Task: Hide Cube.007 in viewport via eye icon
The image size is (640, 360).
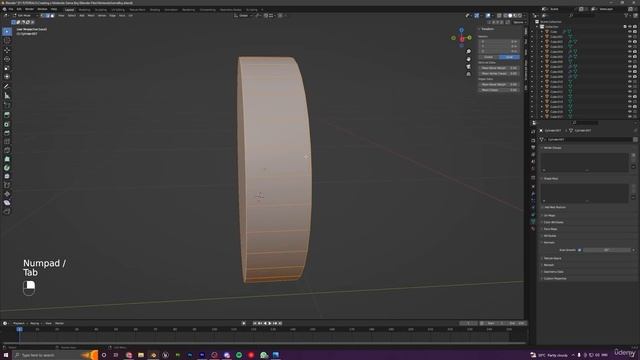Action: (630, 67)
